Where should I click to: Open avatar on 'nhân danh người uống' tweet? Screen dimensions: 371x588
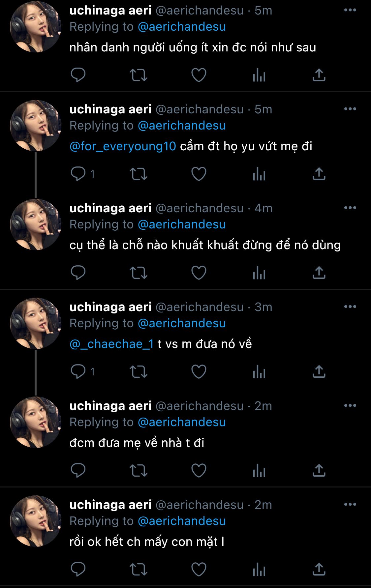36,27
